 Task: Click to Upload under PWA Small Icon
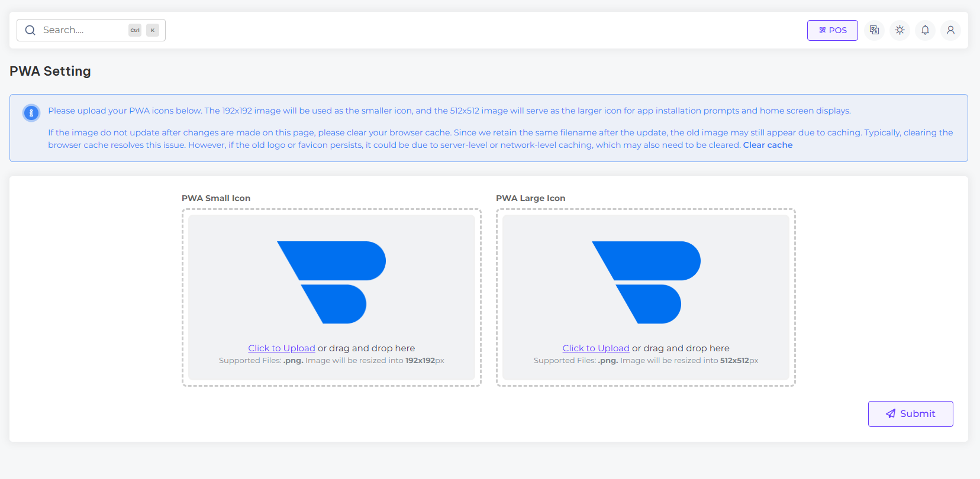pos(282,348)
